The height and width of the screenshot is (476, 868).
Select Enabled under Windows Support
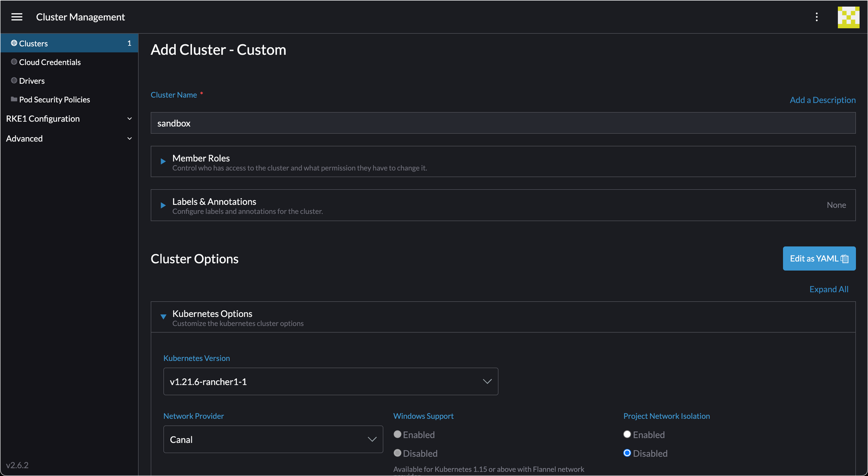click(x=398, y=434)
